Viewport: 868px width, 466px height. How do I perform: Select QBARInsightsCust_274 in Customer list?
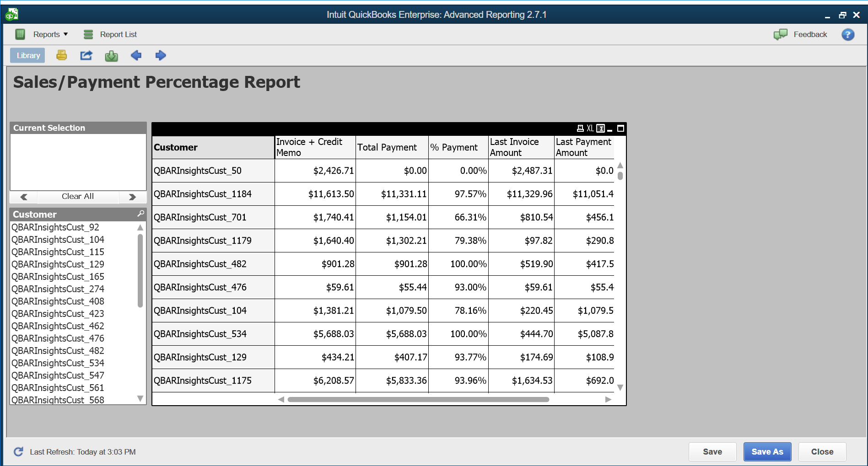point(58,289)
